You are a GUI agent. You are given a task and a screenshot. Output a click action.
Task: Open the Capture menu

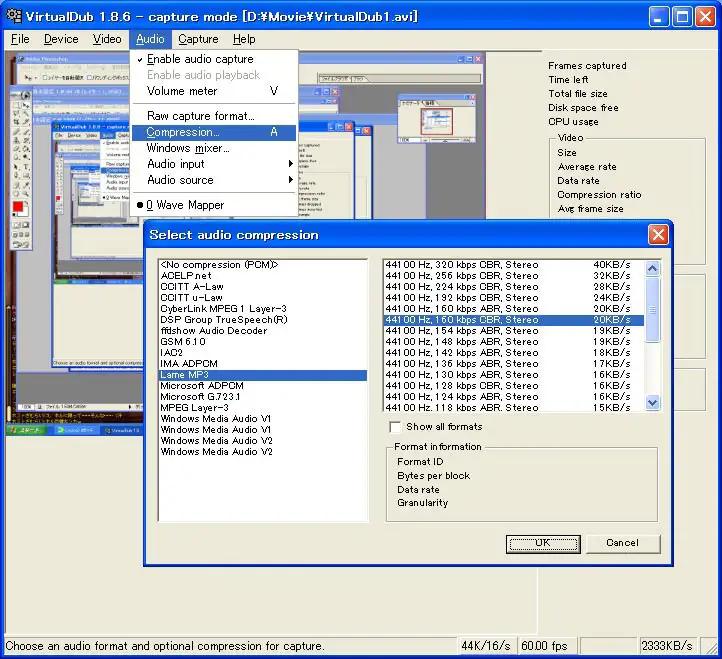coord(198,39)
